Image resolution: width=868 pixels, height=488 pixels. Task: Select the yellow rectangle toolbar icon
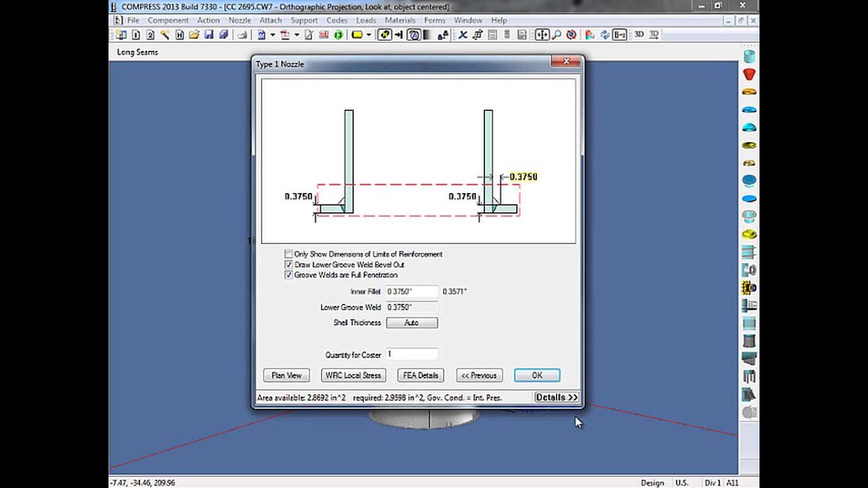pos(357,35)
